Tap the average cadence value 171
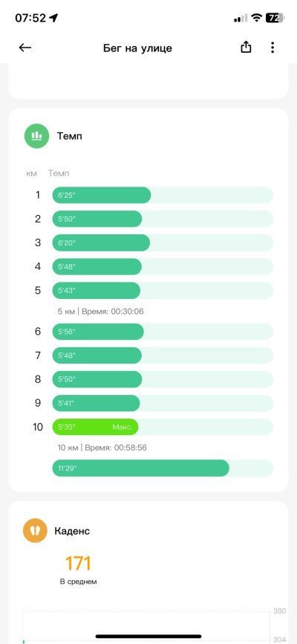The image size is (297, 644). point(78,563)
